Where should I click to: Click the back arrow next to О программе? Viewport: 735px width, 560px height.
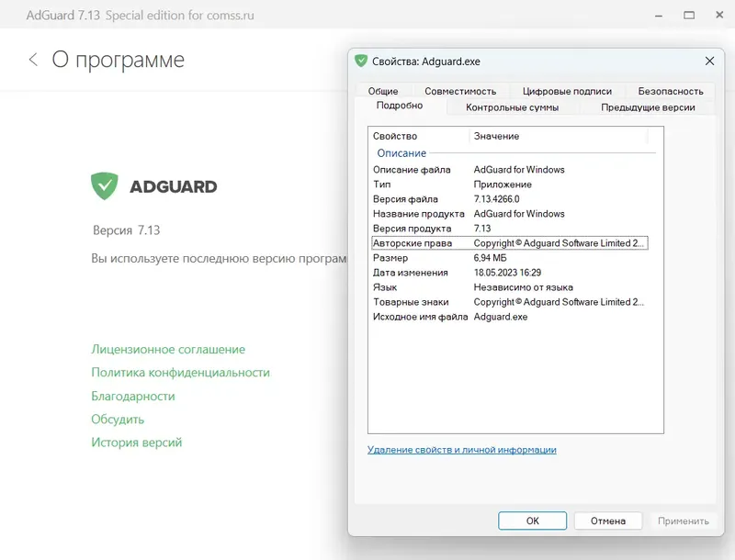pyautogui.click(x=34, y=59)
